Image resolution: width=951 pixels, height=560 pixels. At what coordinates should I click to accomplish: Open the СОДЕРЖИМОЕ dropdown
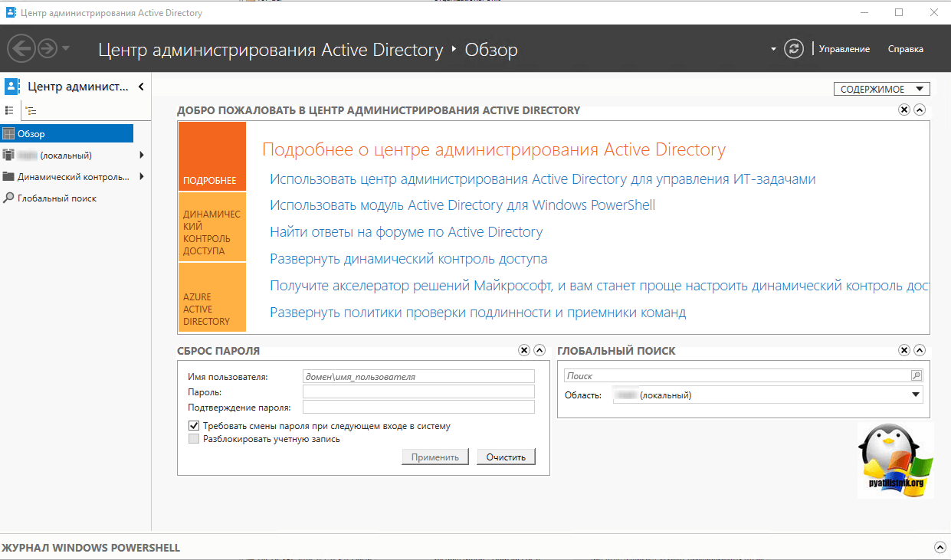click(881, 90)
